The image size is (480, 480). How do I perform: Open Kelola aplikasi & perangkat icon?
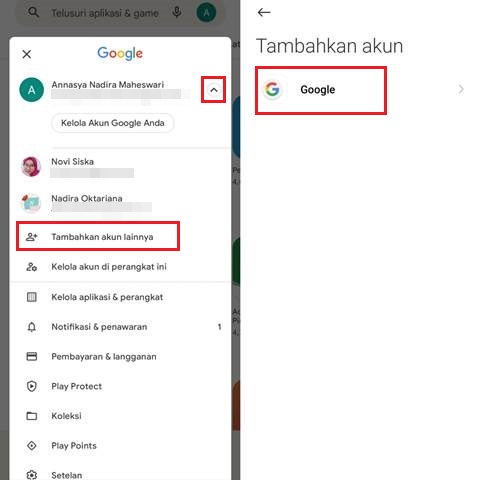[32, 297]
